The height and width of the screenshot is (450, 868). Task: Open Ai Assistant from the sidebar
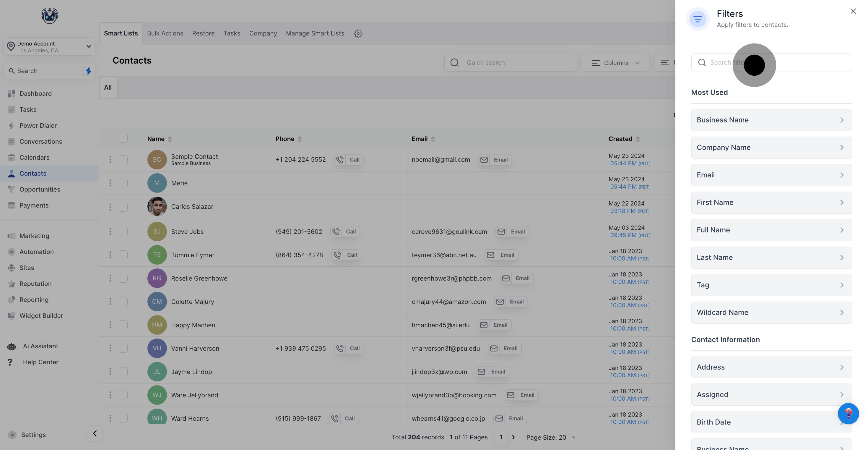point(40,346)
